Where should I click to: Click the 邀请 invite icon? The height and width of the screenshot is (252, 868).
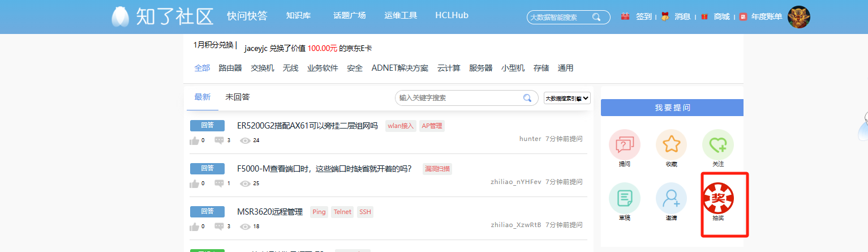tap(672, 198)
